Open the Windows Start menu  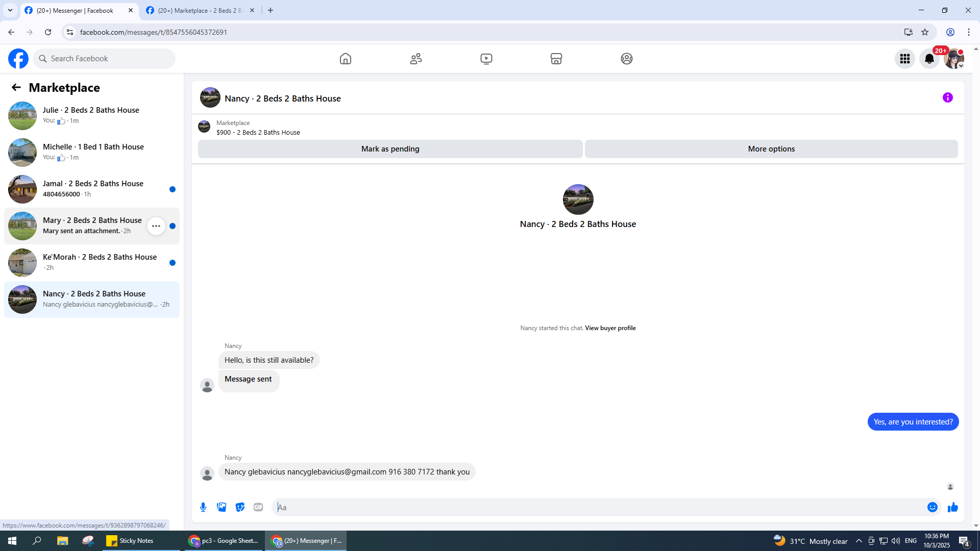pos(12,541)
